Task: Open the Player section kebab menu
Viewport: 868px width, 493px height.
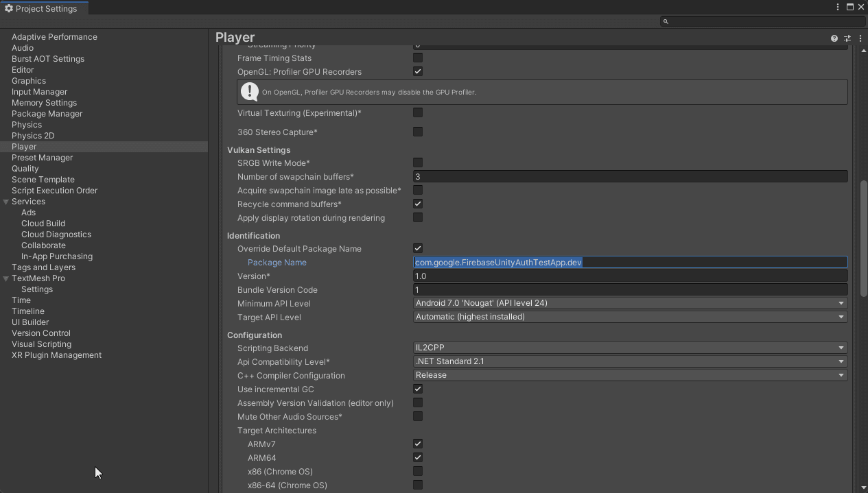Action: [860, 38]
